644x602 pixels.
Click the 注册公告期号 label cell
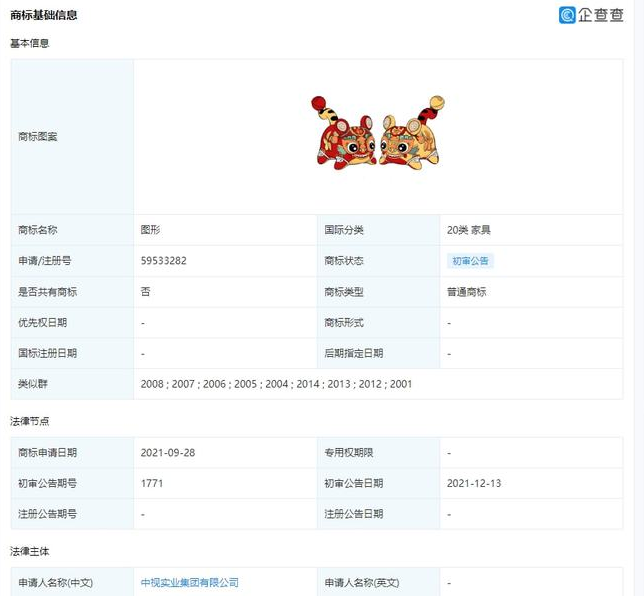coord(72,514)
